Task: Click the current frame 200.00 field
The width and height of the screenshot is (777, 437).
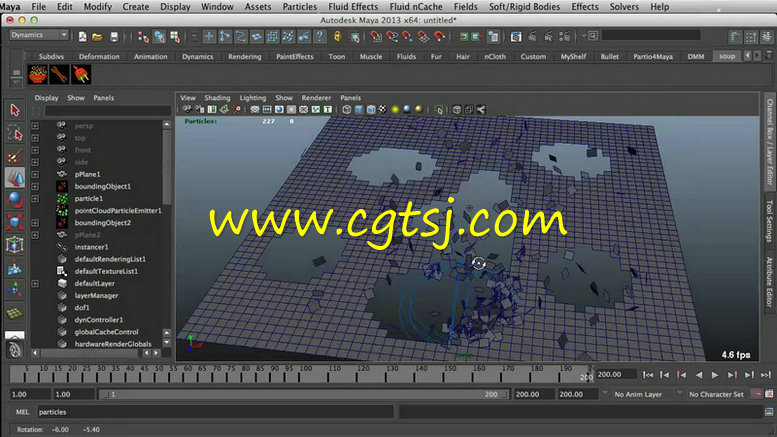Action: 615,375
